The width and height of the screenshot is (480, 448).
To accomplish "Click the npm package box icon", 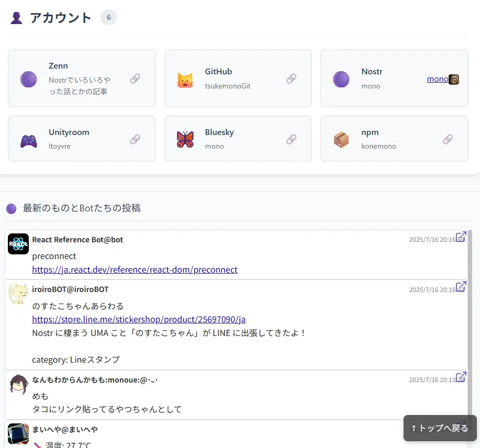I will [341, 139].
